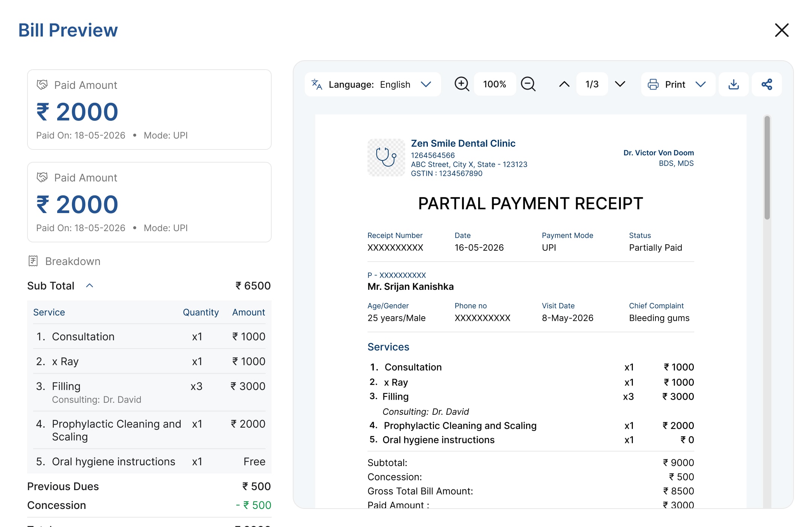Viewport: 812px width, 527px height.
Task: Click the 100% zoom level field
Action: [495, 84]
